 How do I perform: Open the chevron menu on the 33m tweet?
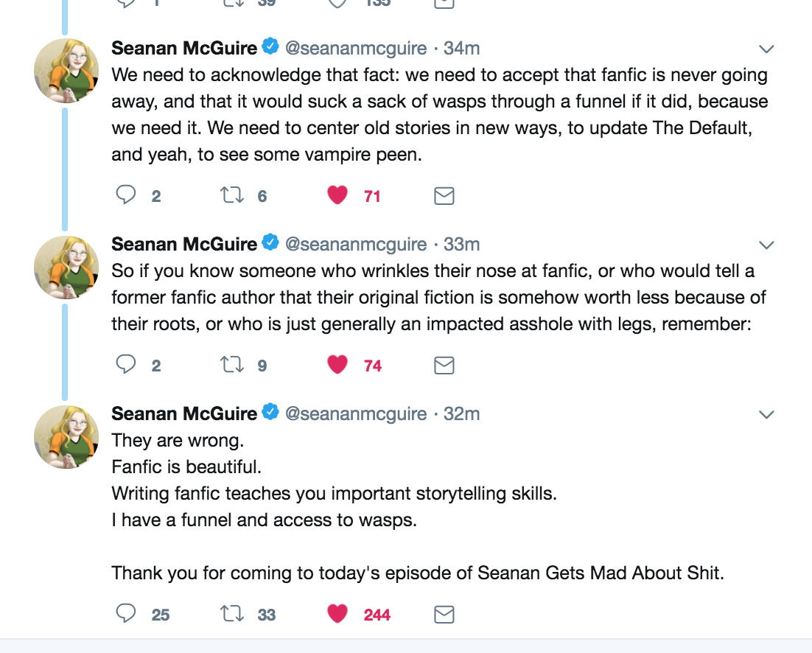[x=766, y=245]
